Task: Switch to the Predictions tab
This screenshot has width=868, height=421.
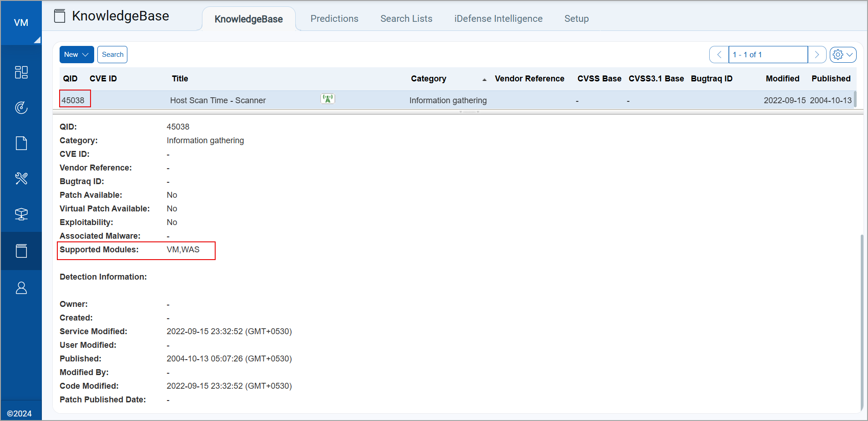Action: point(334,19)
